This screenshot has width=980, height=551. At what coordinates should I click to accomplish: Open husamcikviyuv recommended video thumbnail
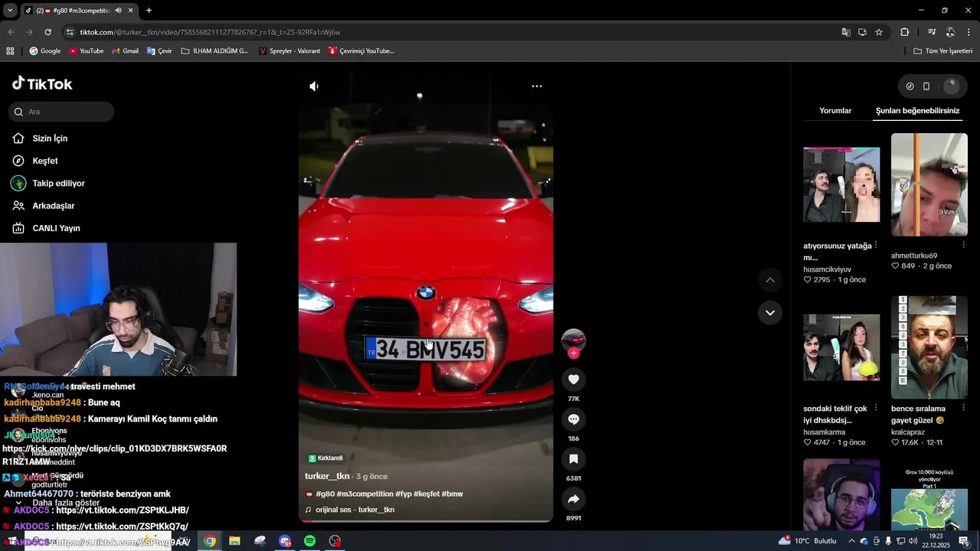[x=841, y=184]
